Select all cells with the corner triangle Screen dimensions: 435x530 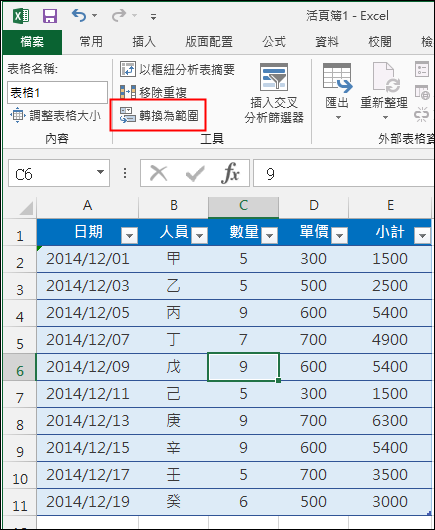[x=26, y=208]
